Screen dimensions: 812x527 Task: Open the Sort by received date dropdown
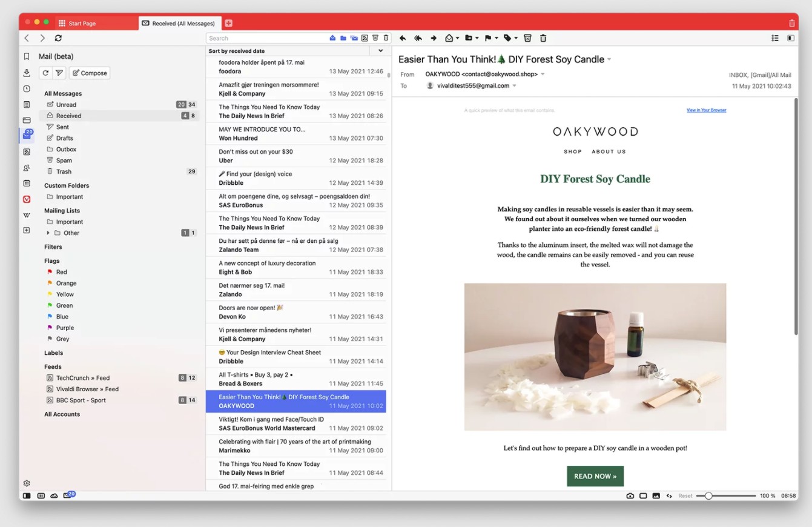(x=381, y=51)
